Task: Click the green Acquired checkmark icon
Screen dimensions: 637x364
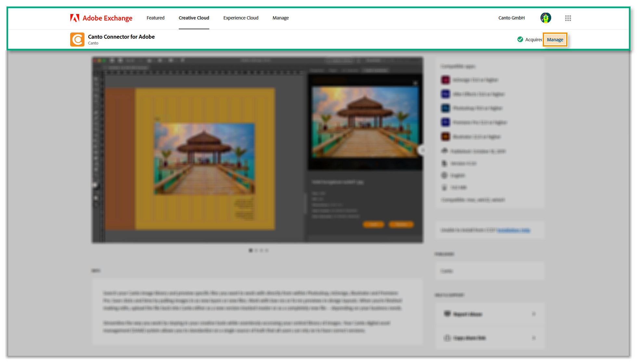Action: pyautogui.click(x=520, y=39)
